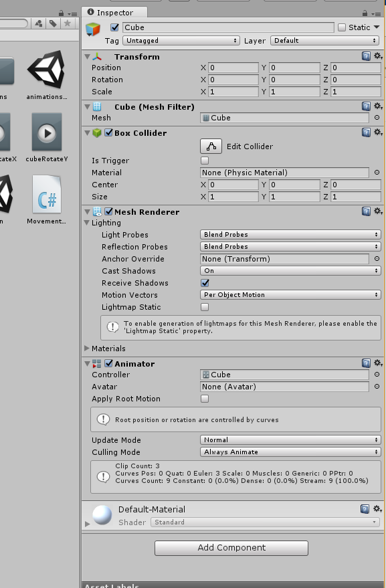Open the Inspector panel options menu
This screenshot has height=588, width=386.
point(376,14)
